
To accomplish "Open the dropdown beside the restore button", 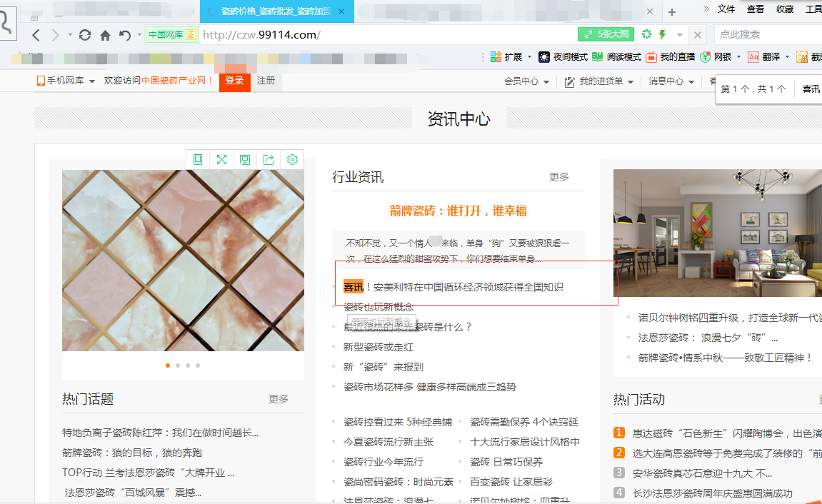I will (x=139, y=35).
